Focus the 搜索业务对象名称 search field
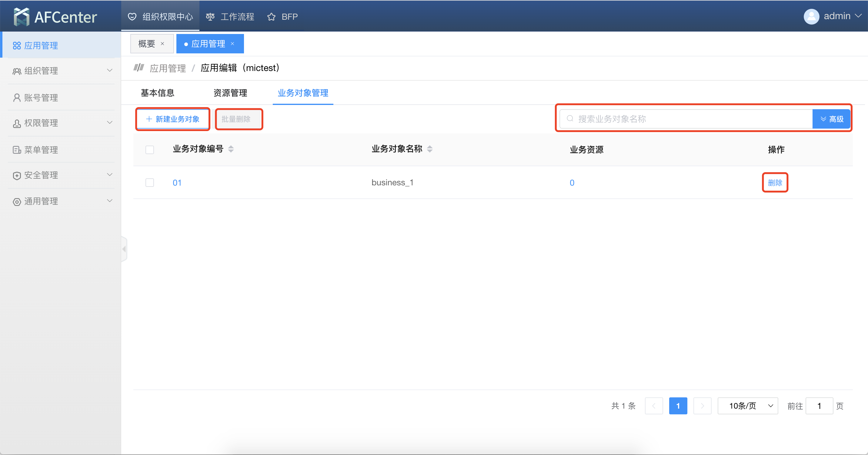This screenshot has width=868, height=455. coord(686,119)
